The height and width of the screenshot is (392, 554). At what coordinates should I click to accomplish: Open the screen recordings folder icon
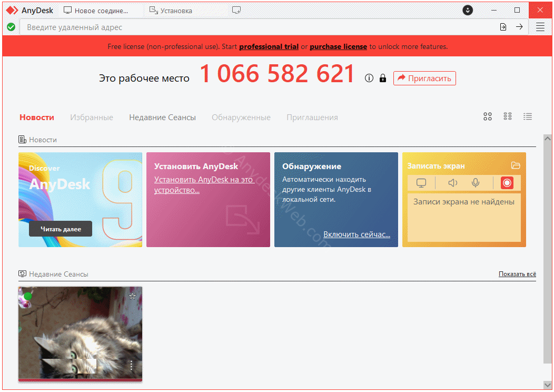(516, 165)
